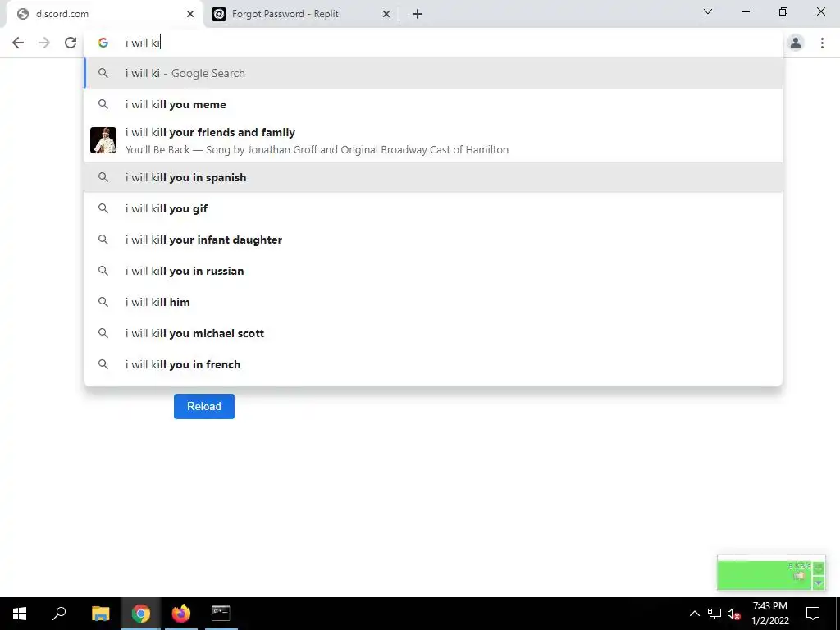Screen dimensions: 840x630
Task: Select the 'you meme' suggestion
Action: point(433,104)
